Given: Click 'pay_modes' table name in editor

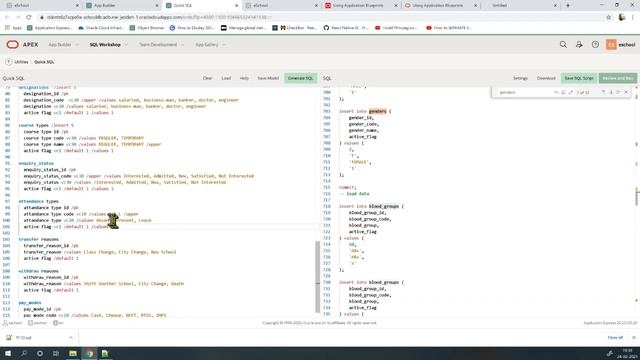Looking at the screenshot, I should [x=30, y=303].
